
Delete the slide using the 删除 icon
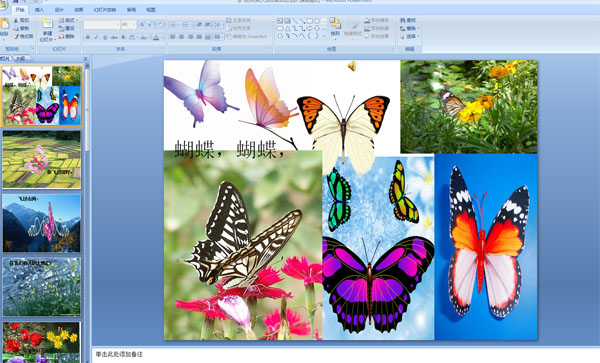coord(61,36)
